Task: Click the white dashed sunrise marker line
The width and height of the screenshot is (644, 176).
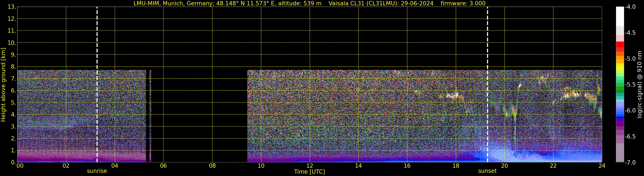Action: tap(97, 85)
